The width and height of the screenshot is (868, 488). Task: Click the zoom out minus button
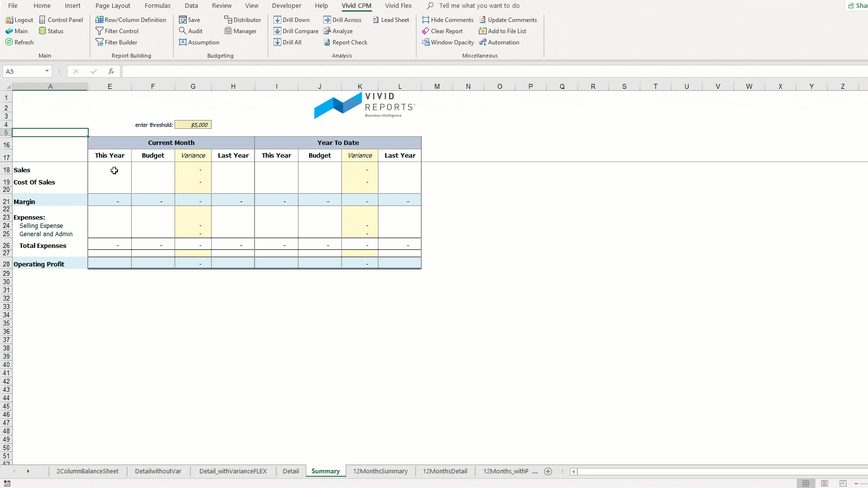point(856,484)
